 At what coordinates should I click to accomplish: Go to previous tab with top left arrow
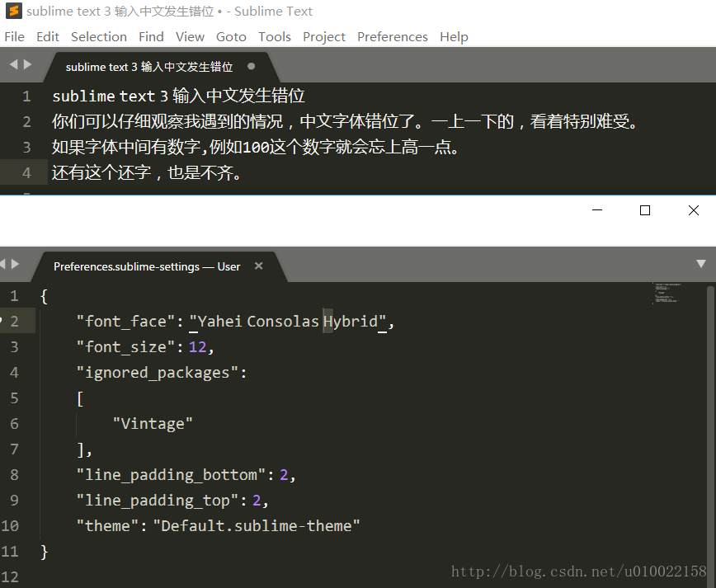[13, 65]
